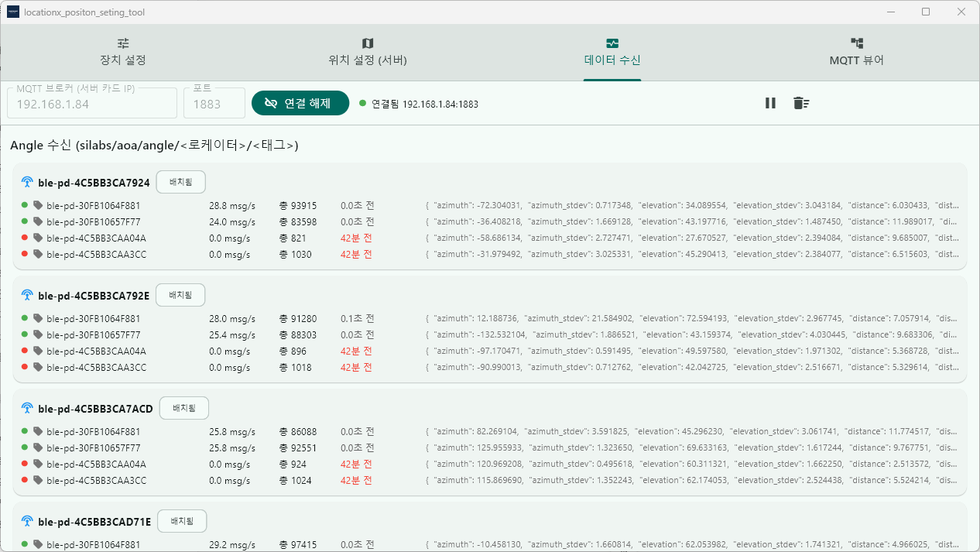
Task: Click JSON payload with azimuth 125.955933
Action: click(x=692, y=448)
